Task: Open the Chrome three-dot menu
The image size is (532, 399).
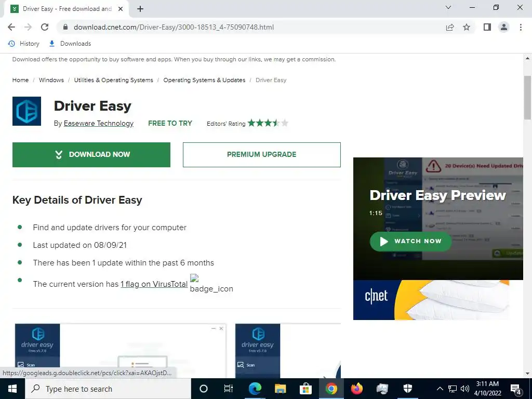Action: tap(521, 27)
